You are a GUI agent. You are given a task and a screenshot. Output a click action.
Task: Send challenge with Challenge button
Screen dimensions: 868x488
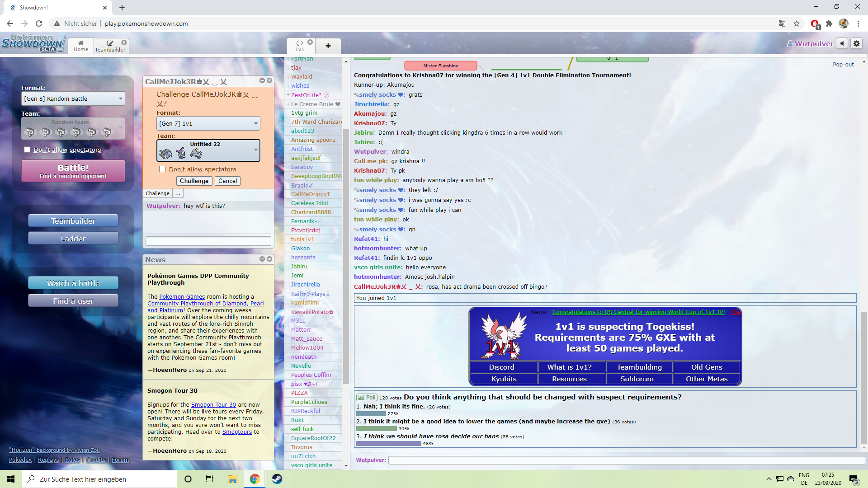coord(194,181)
